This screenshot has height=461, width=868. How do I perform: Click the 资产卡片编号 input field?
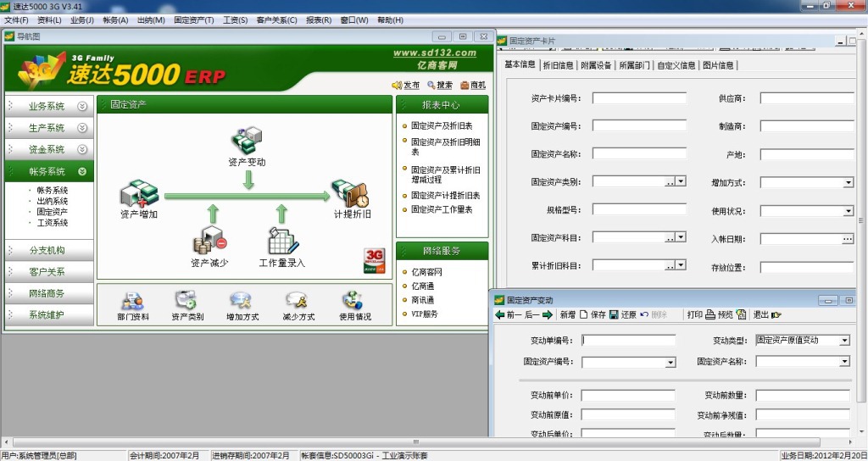point(639,98)
